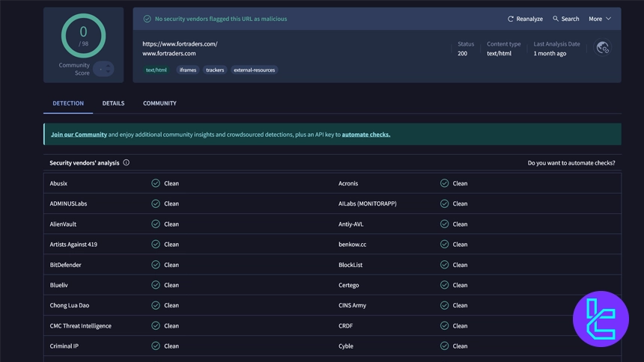Click the clean check icon for Chong Lua Dao

[x=156, y=305]
